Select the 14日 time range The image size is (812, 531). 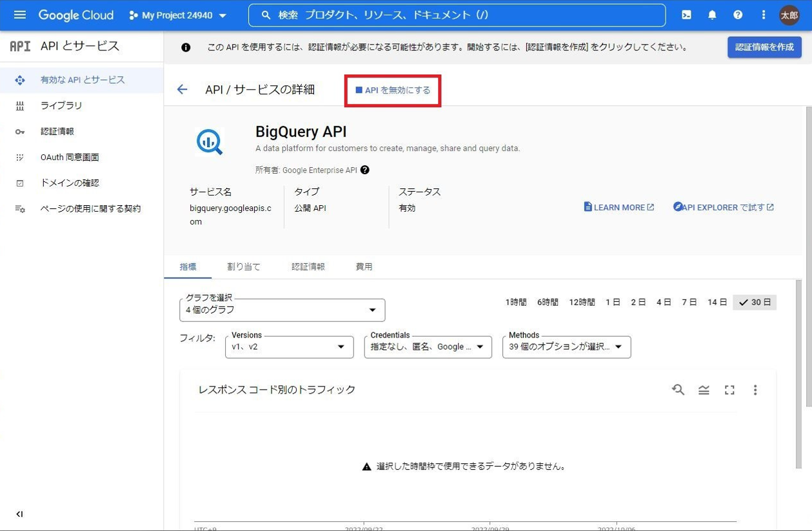(717, 302)
